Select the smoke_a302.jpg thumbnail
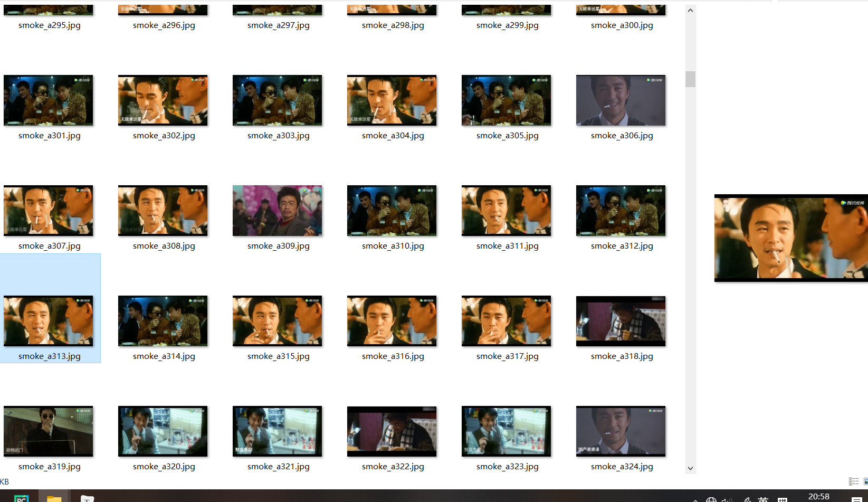Image resolution: width=868 pixels, height=502 pixels. tap(163, 100)
